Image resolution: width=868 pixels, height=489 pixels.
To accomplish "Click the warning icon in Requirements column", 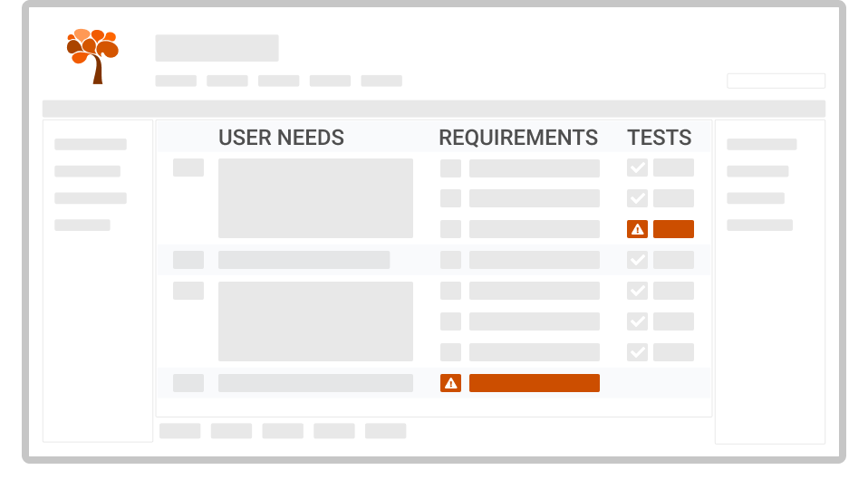I will click(x=450, y=383).
